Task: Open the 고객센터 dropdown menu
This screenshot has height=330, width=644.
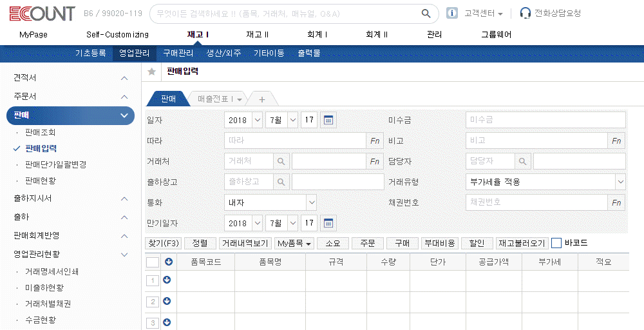Action: [484, 14]
